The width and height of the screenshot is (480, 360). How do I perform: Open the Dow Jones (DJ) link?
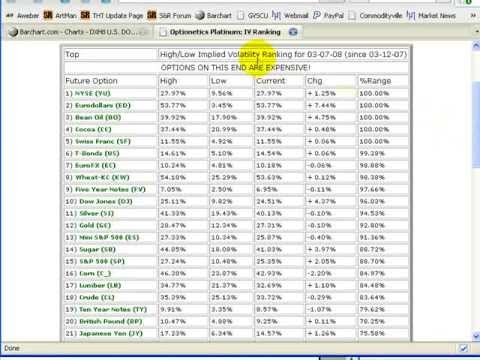pyautogui.click(x=106, y=202)
